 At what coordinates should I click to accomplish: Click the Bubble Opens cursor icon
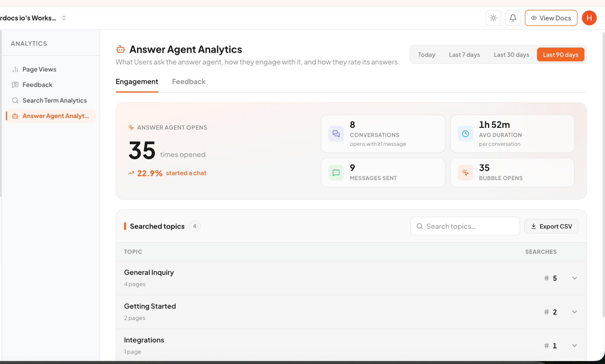point(465,173)
